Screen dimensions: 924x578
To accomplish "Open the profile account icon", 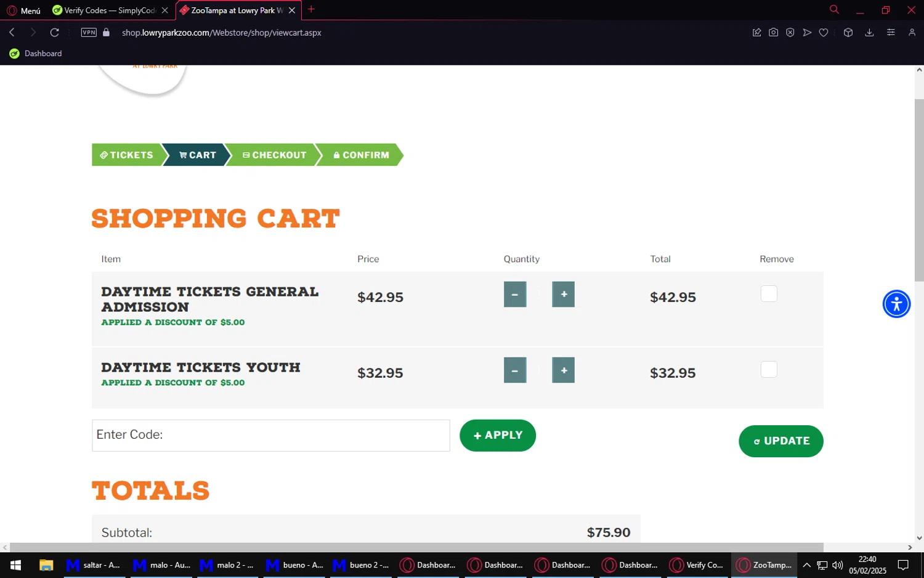I will (912, 33).
